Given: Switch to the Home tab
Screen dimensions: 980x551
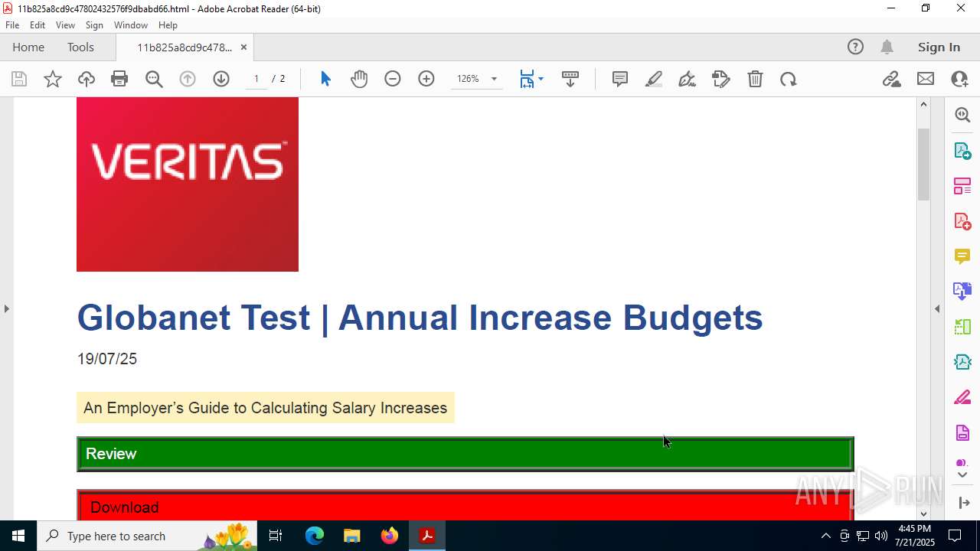Looking at the screenshot, I should pyautogui.click(x=28, y=47).
